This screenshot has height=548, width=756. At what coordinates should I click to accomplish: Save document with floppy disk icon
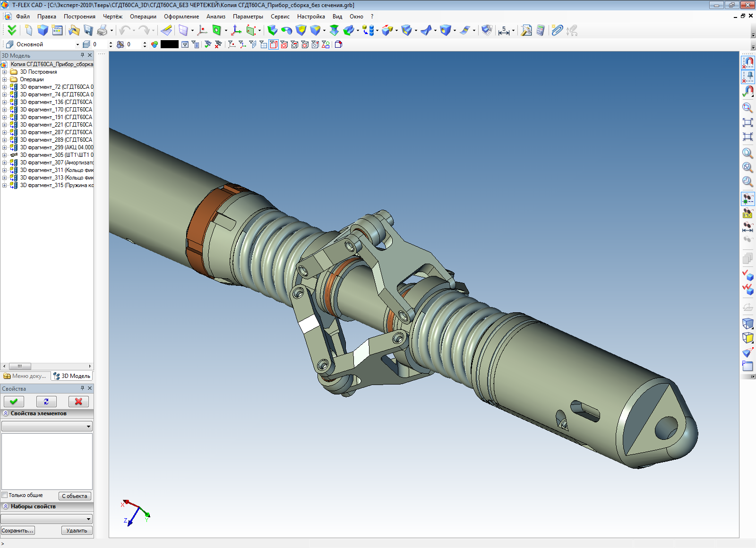(88, 30)
